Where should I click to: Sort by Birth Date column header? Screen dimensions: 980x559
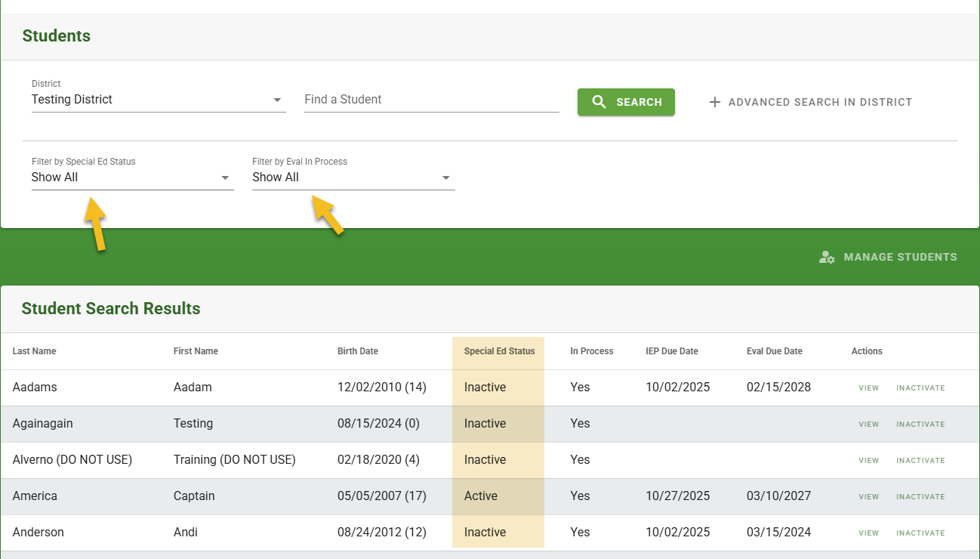click(358, 351)
